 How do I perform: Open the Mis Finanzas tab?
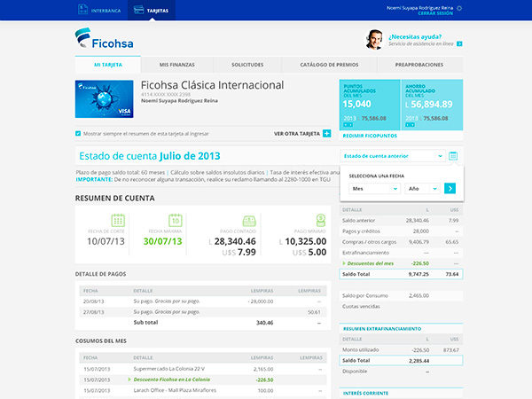(177, 65)
